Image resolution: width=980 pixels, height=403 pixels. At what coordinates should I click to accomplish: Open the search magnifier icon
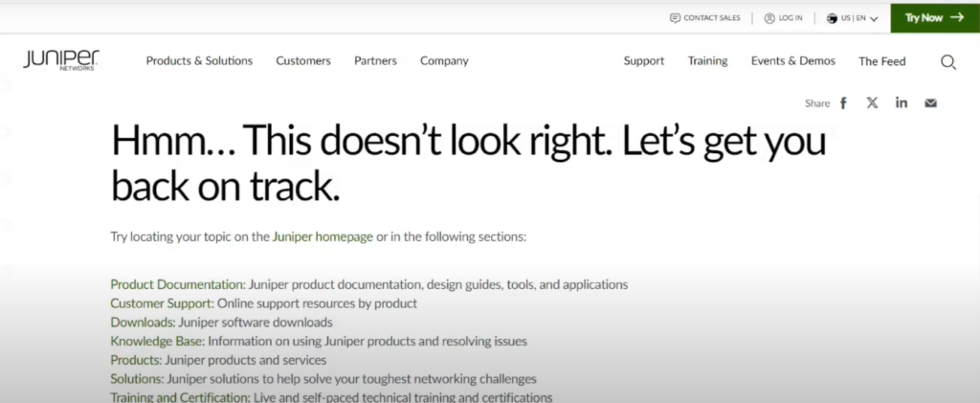(x=948, y=62)
